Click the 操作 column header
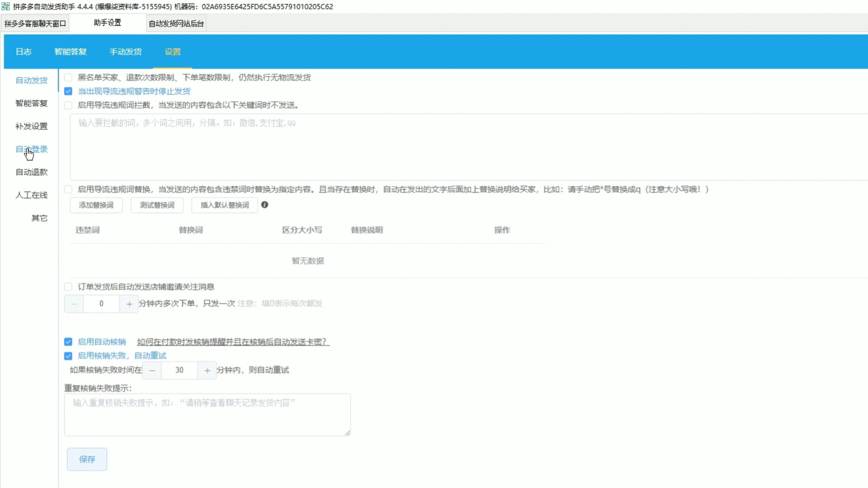868x488 pixels. pos(502,230)
